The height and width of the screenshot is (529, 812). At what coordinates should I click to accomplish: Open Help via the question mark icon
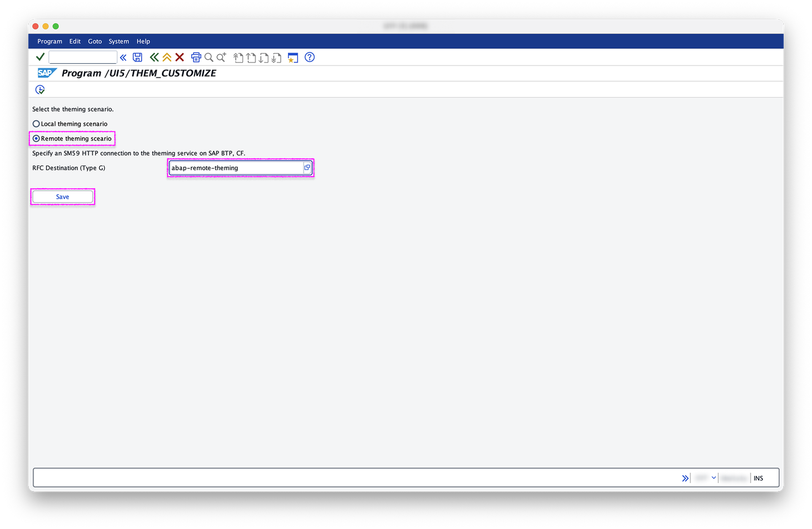tap(310, 57)
